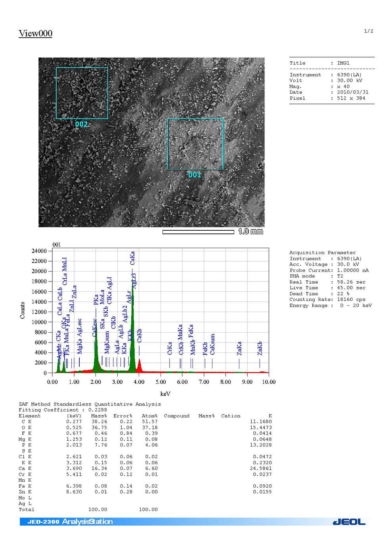Click the Acquisition Parameter heading

[322, 253]
